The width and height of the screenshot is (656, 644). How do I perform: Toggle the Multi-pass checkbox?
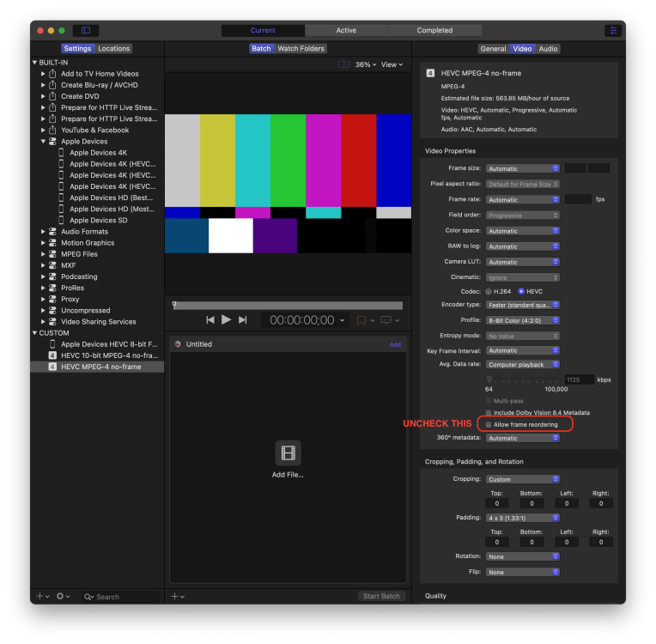click(x=489, y=401)
